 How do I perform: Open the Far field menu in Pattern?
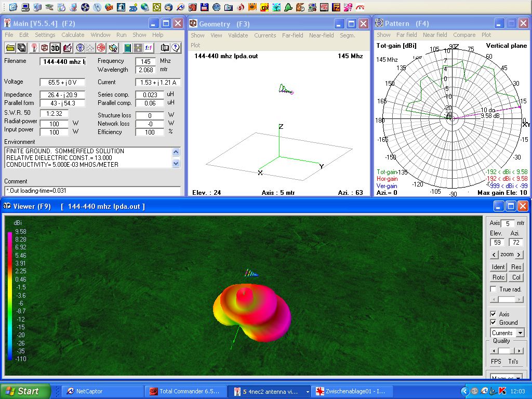click(406, 35)
